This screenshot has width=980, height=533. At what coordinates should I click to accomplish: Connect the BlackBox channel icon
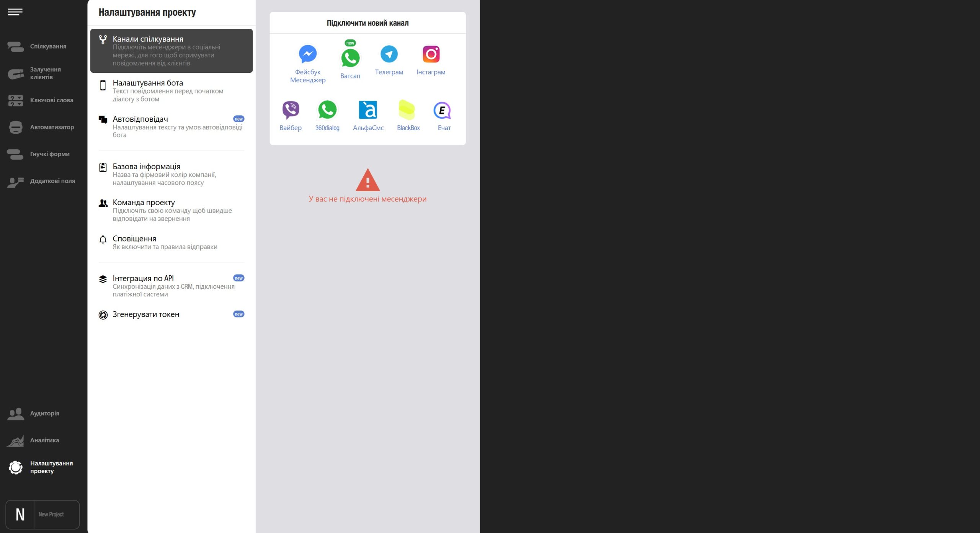[x=407, y=110]
